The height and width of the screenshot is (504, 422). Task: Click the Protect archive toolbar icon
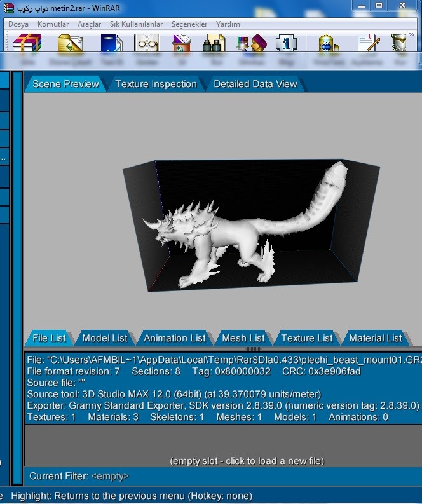[x=398, y=43]
